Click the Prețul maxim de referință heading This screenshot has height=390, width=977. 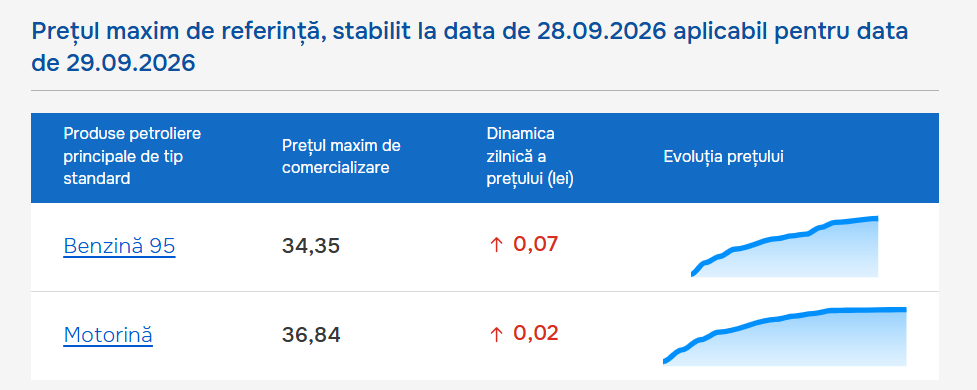(470, 47)
